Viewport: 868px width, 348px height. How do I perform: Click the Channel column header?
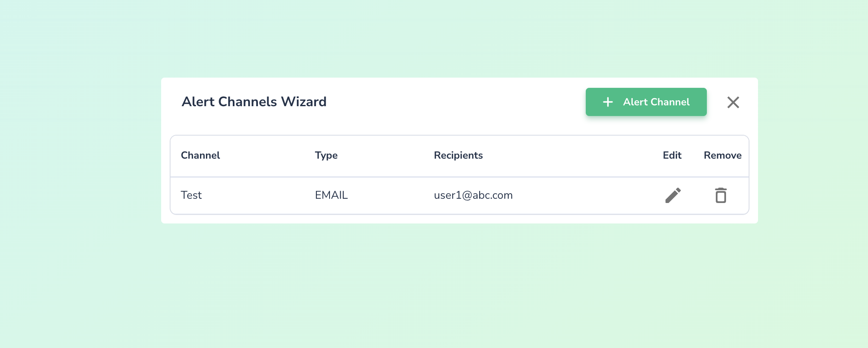(x=200, y=155)
